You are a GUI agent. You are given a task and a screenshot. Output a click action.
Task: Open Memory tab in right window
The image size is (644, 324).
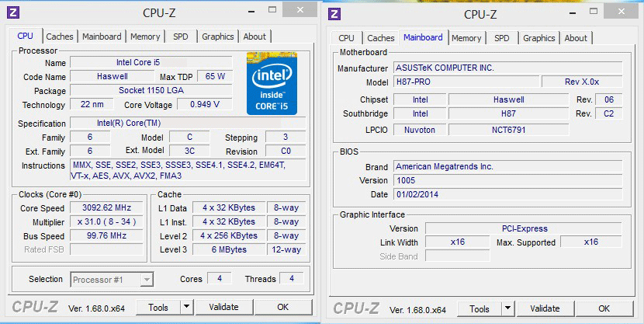click(x=466, y=38)
